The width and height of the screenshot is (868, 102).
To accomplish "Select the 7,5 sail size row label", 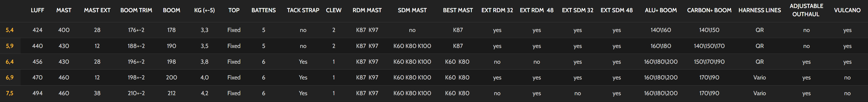I will pos(9,93).
